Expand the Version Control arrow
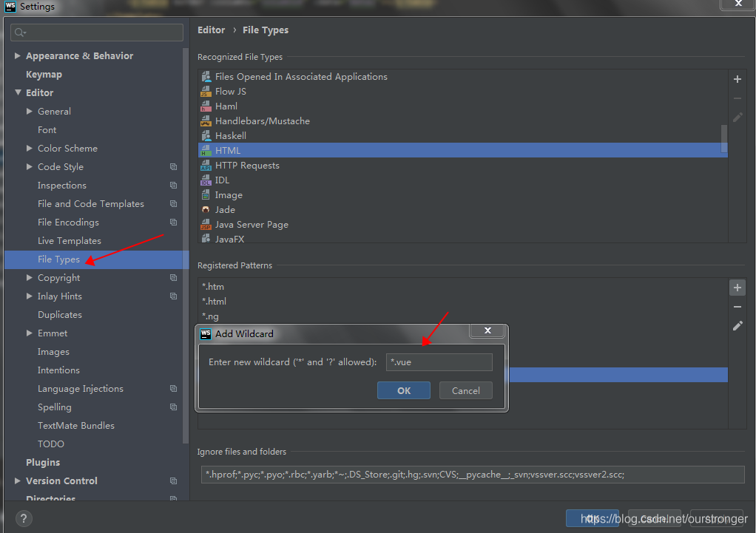Screen dimensions: 756x533 point(18,481)
